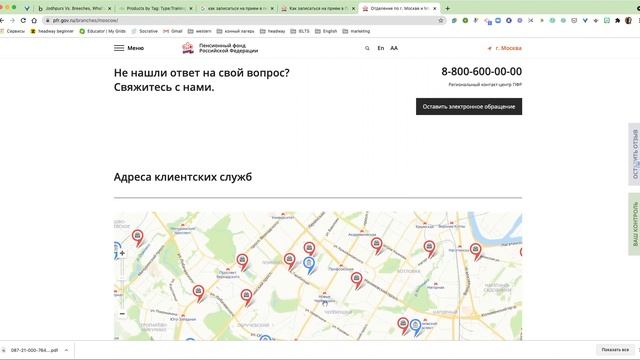Bookmark this page with star icon
Viewport: 640px width, 360px height.
pos(440,20)
